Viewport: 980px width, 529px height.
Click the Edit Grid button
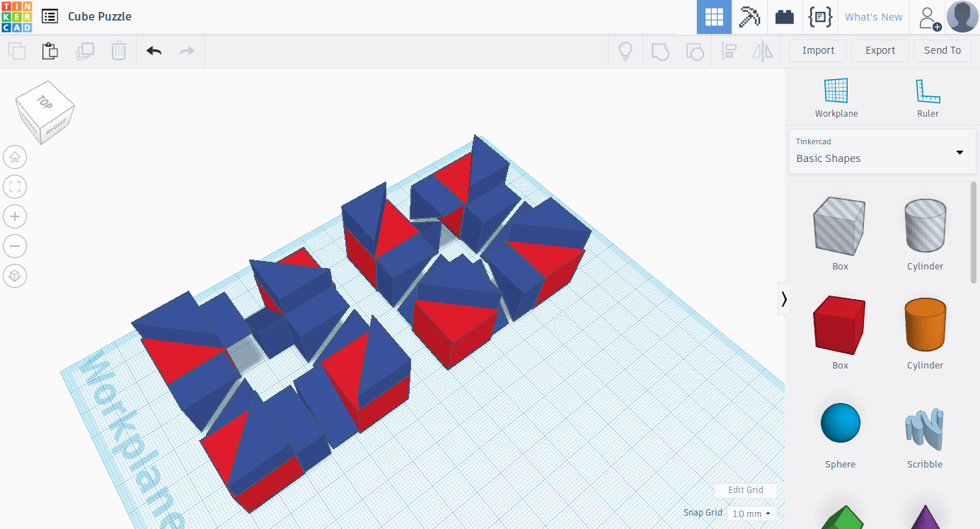coord(746,489)
